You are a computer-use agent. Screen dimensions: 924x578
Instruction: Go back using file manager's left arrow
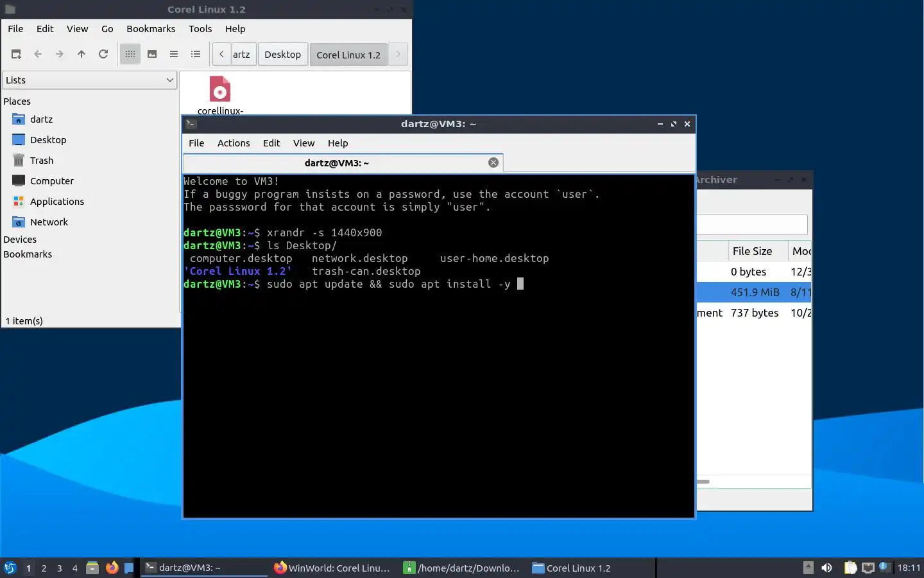point(38,55)
